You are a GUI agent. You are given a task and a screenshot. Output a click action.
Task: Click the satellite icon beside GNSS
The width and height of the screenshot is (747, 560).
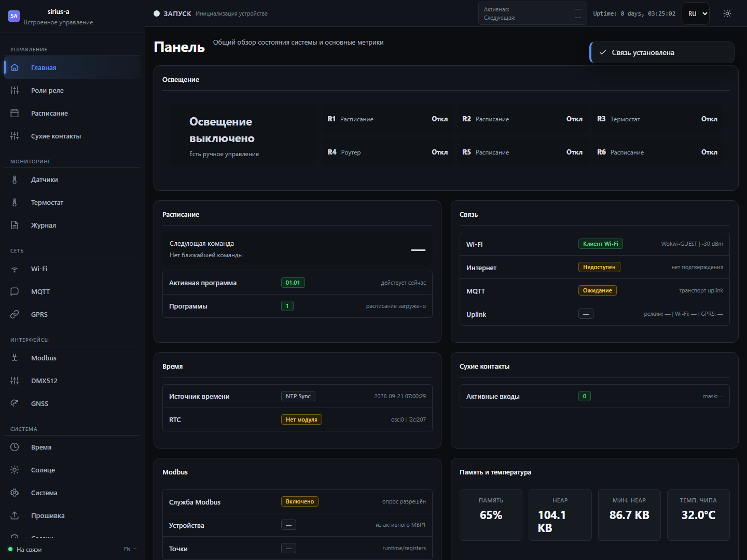[x=15, y=403]
